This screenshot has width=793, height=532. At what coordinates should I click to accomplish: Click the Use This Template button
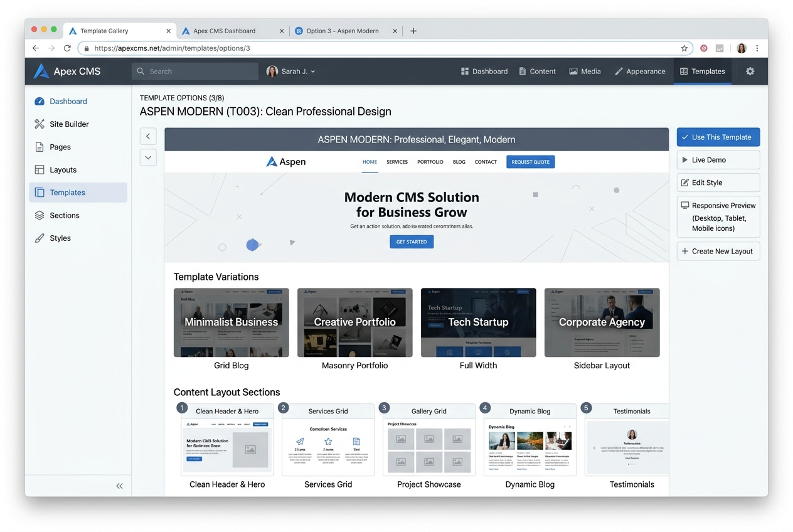pos(718,137)
